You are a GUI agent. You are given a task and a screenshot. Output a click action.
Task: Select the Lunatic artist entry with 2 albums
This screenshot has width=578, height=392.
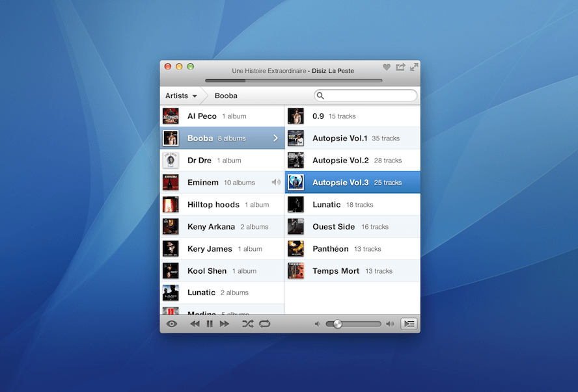(222, 293)
